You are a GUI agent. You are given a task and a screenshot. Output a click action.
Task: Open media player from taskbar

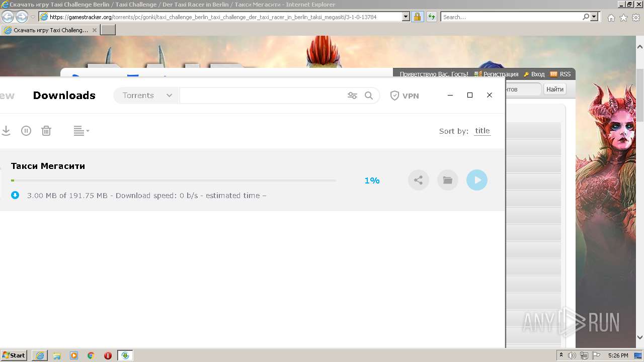(x=74, y=355)
